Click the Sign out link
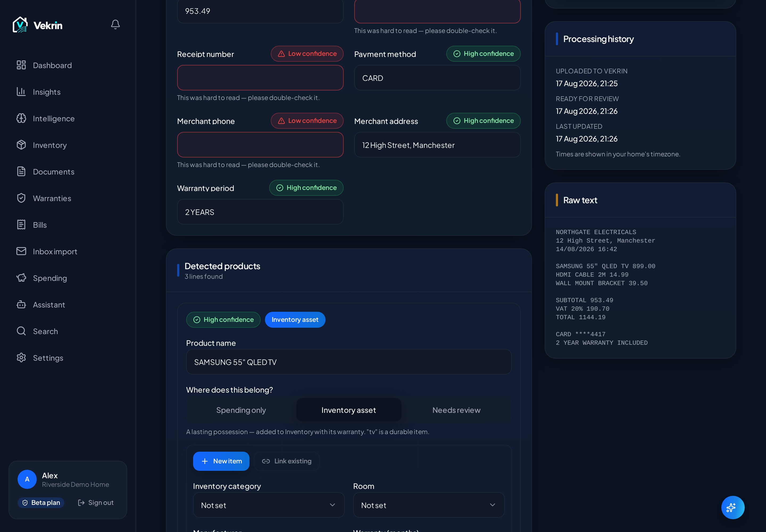 click(x=96, y=503)
